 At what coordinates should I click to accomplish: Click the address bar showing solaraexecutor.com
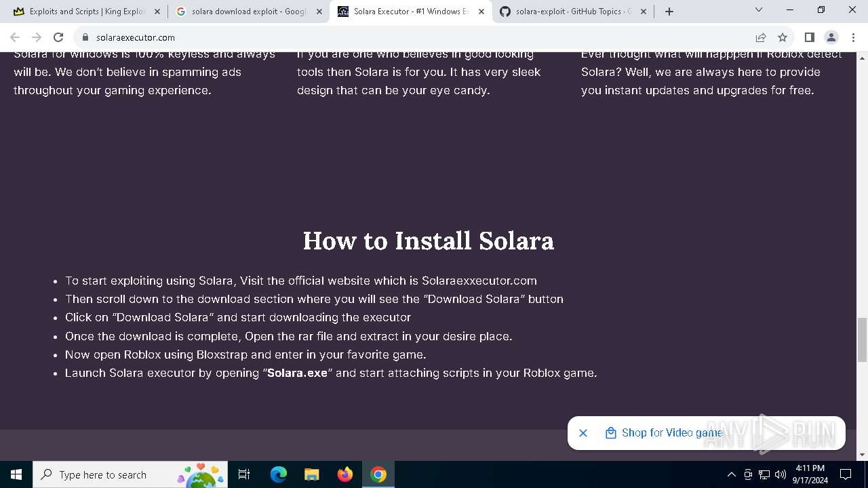point(414,37)
